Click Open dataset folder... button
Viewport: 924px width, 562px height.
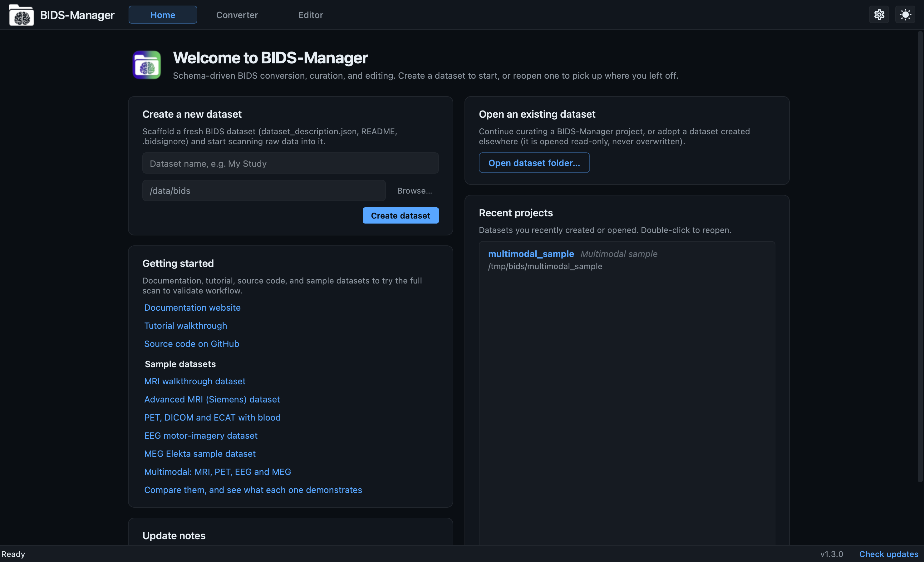coord(534,163)
